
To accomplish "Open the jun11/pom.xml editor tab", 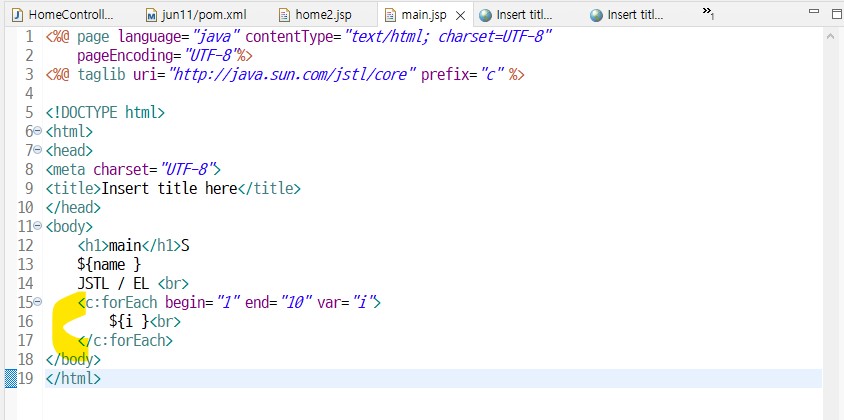I will pos(196,15).
